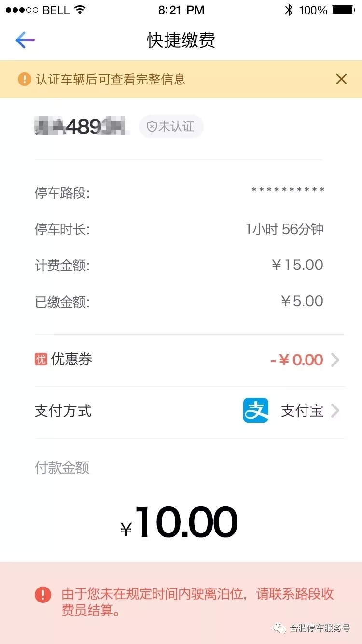This screenshot has width=362, height=644.
Task: Tap the orange warning icon in banner
Action: [24, 79]
